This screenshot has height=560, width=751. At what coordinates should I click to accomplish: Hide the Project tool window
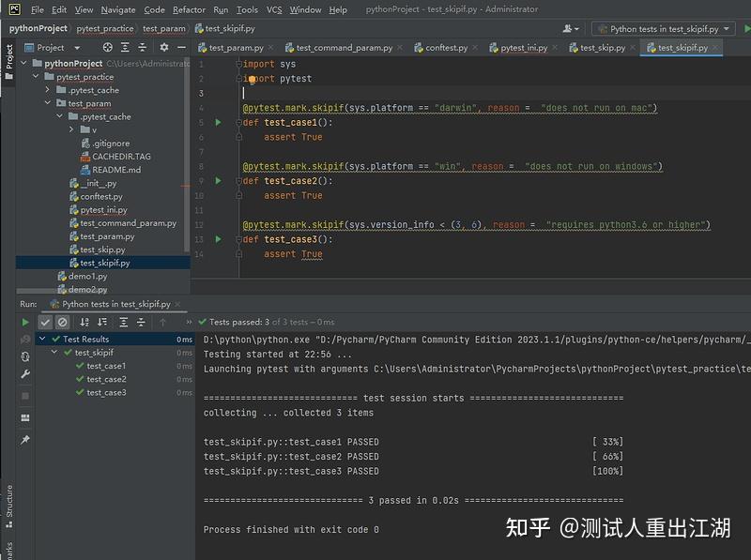[x=181, y=48]
